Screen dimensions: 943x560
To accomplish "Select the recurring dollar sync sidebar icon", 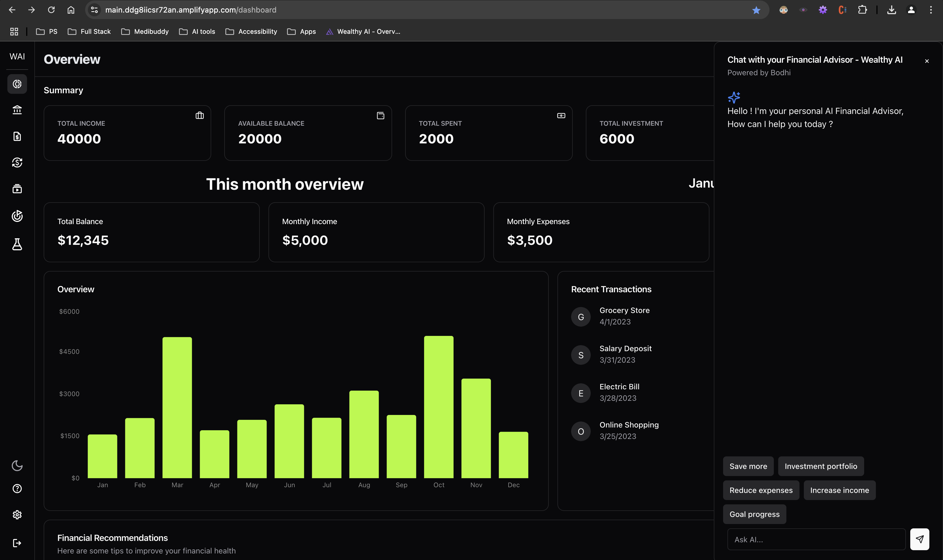I will [x=17, y=163].
